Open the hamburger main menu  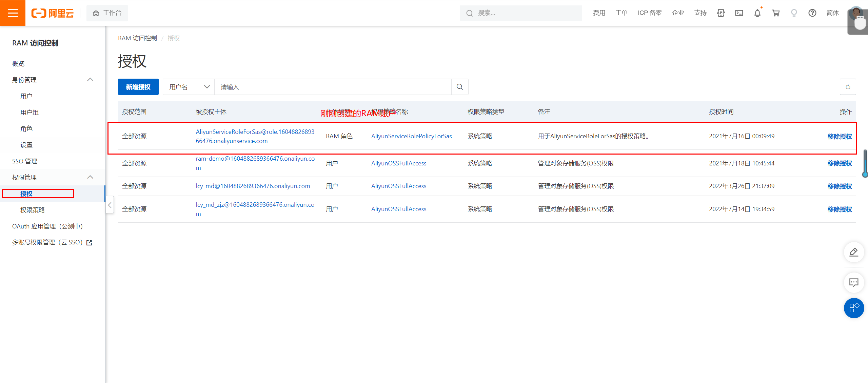click(13, 13)
